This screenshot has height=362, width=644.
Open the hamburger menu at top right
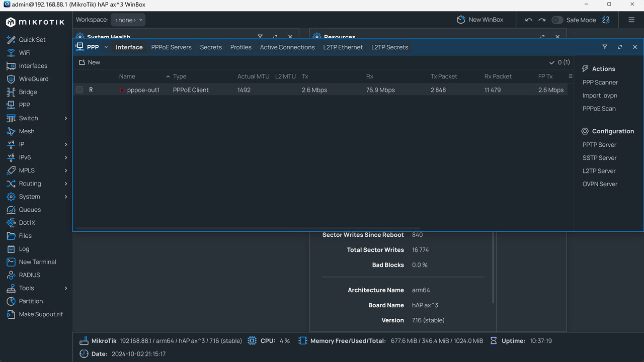pyautogui.click(x=631, y=20)
